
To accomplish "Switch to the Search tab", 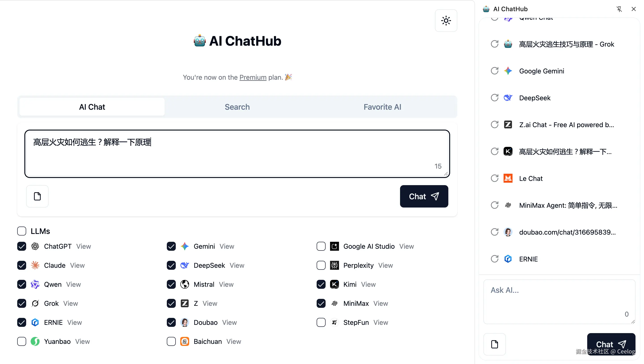I will [237, 107].
